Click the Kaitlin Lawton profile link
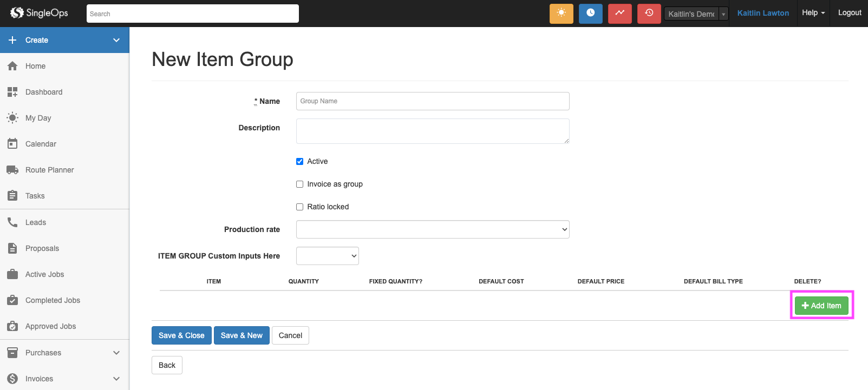Screen dimensions: 868x390 763,13
